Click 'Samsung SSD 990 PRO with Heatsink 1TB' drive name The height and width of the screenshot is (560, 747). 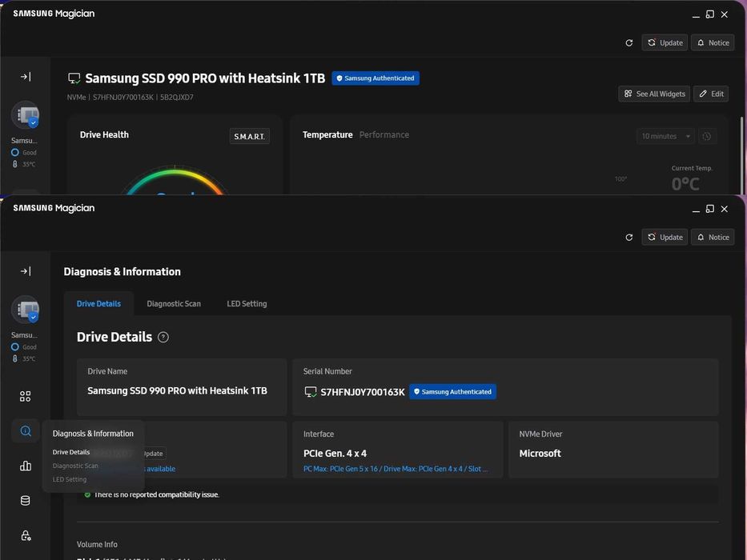pos(177,390)
